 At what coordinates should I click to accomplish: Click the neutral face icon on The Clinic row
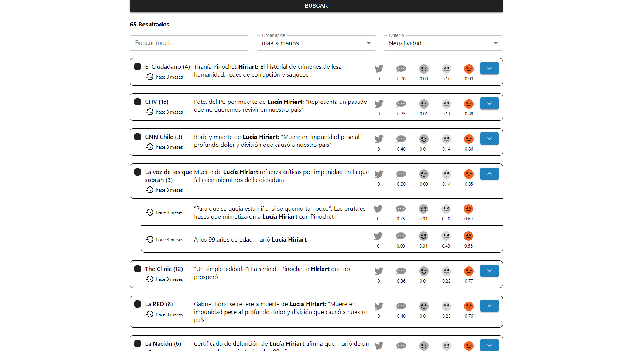click(446, 271)
